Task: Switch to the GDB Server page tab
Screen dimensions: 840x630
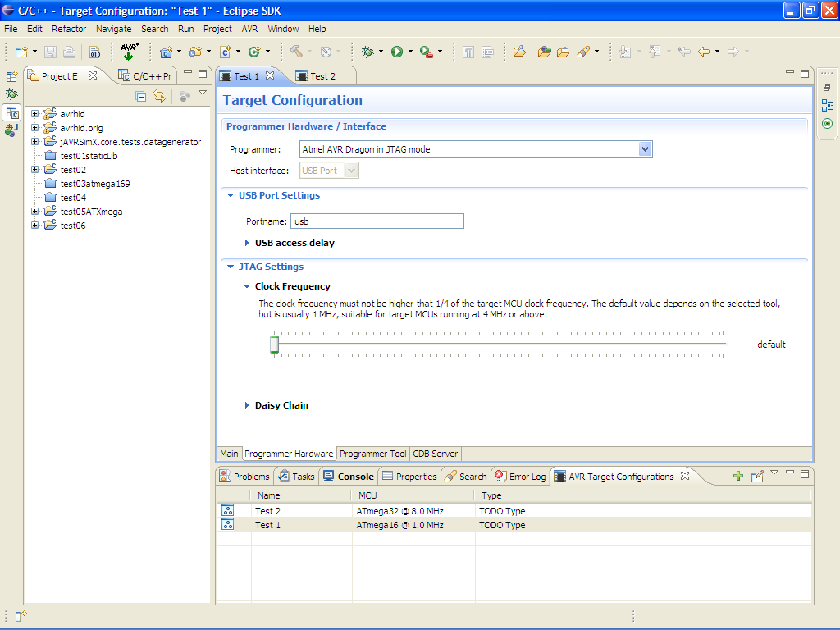Action: (x=435, y=454)
